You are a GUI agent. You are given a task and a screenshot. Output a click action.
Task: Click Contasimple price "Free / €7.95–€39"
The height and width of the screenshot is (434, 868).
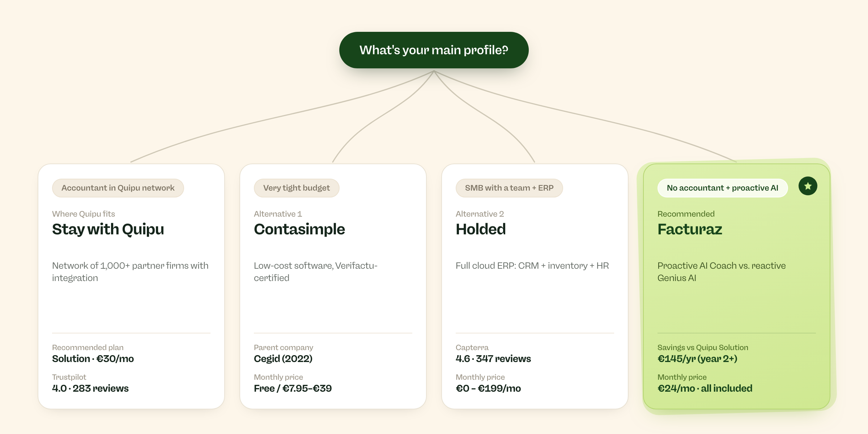[x=293, y=388]
